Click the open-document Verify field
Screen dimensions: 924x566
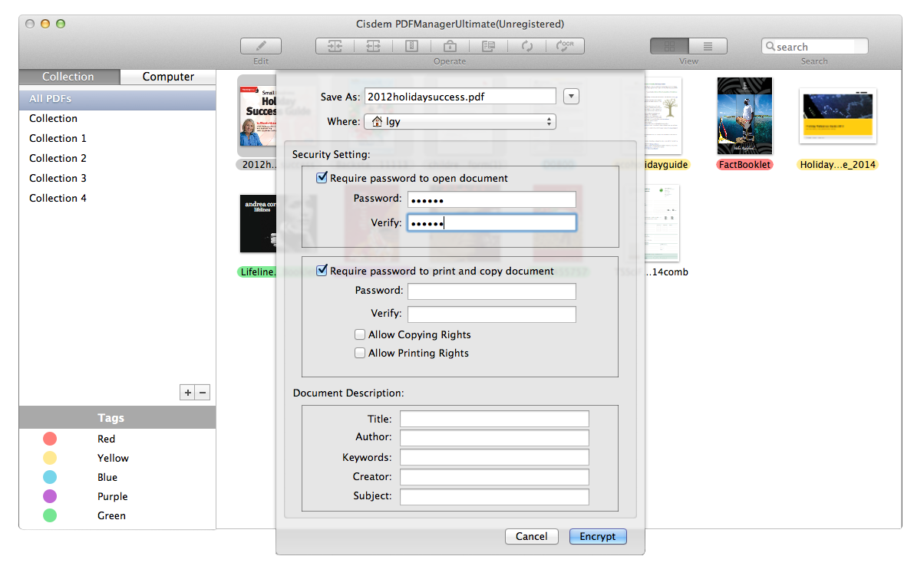492,222
